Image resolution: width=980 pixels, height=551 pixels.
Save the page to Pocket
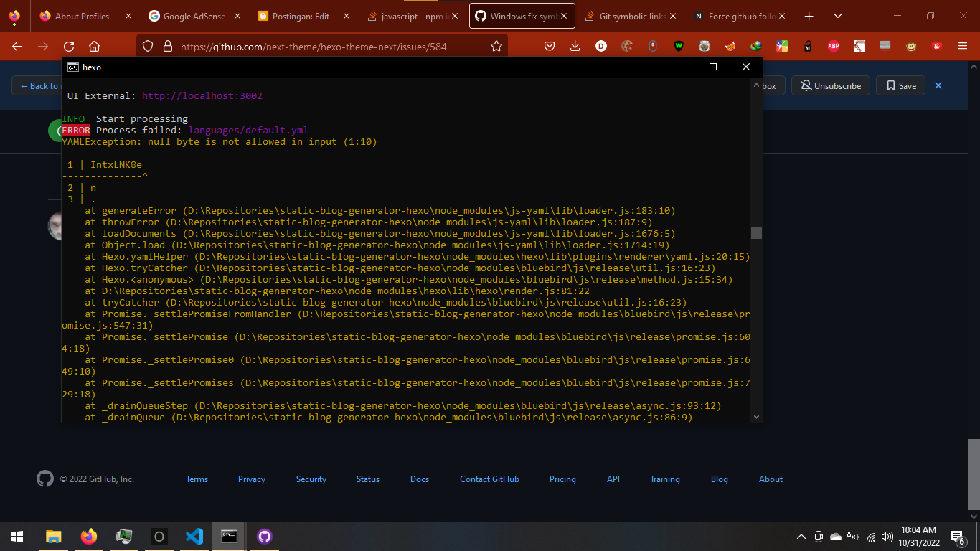pyautogui.click(x=550, y=45)
